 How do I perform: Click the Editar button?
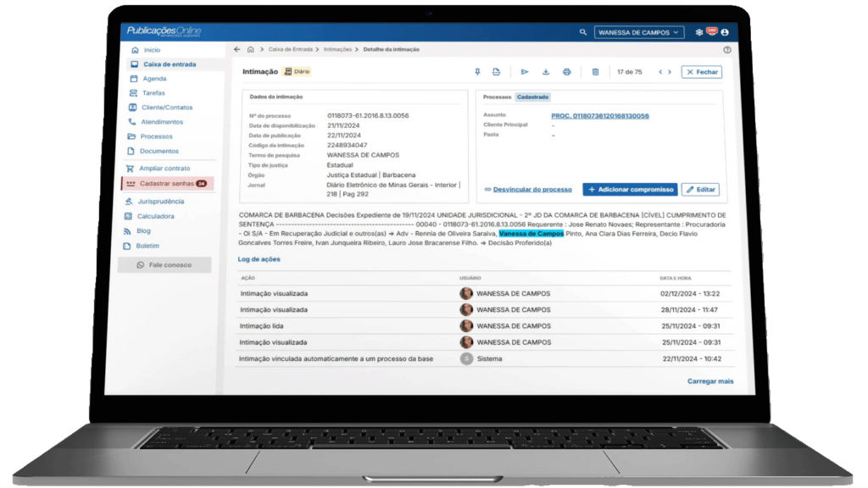coord(700,189)
